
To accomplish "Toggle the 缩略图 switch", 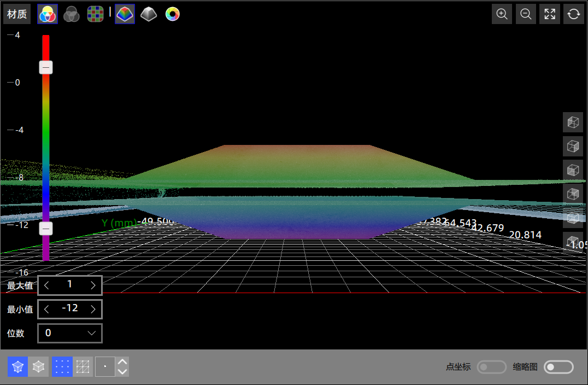I will (558, 367).
